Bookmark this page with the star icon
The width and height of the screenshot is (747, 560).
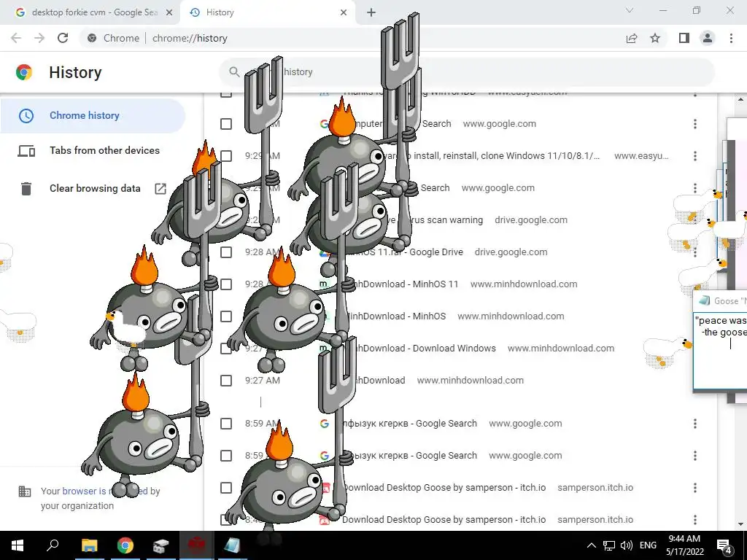(655, 38)
